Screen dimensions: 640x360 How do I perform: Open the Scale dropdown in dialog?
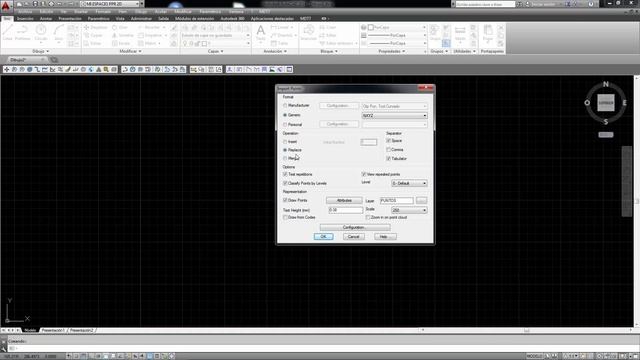[409, 210]
